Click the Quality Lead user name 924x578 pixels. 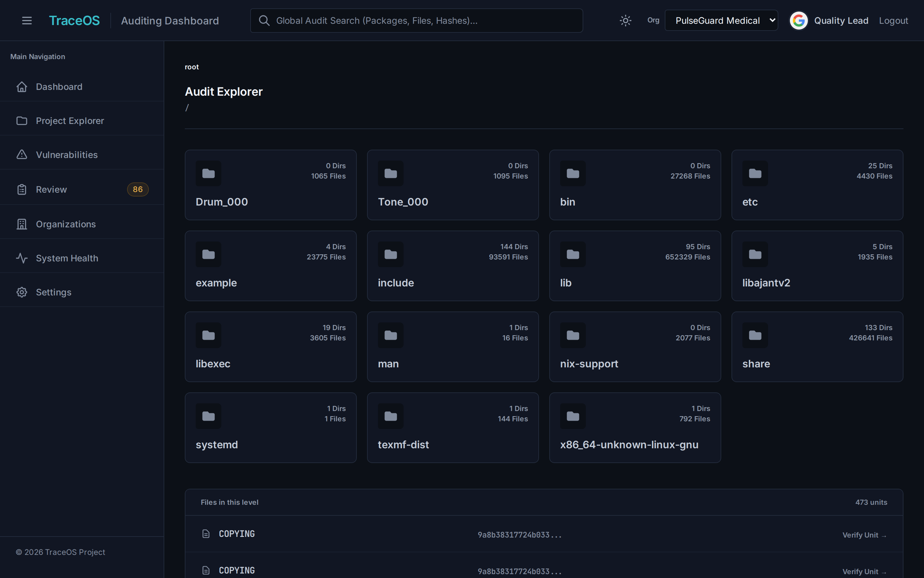(841, 21)
